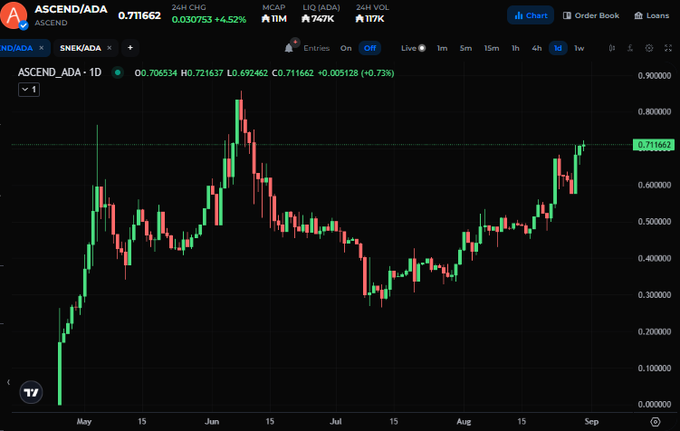Screen dimensions: 680x431
Task: Open candle chart type selector
Action: [611, 48]
